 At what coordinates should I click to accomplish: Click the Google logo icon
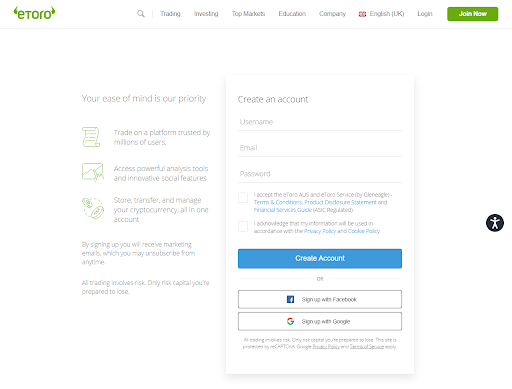(x=290, y=321)
